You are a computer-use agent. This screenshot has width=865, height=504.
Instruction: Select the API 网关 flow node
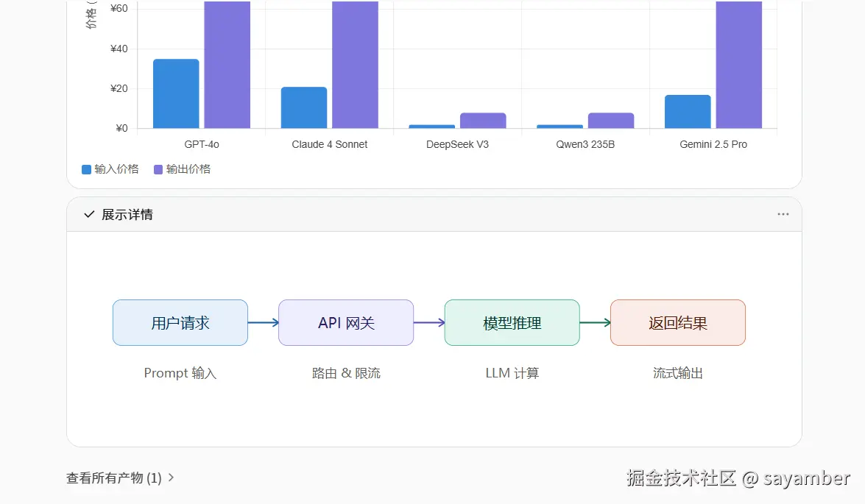point(346,322)
